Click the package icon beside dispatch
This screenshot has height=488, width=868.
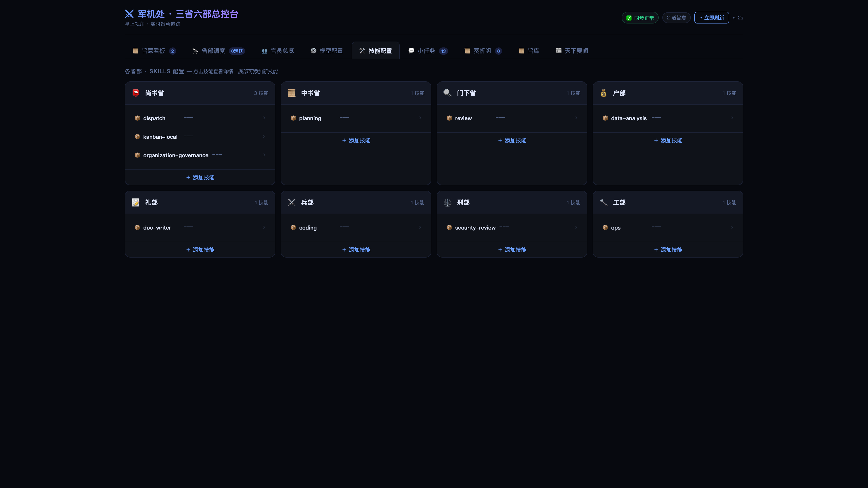pyautogui.click(x=137, y=118)
